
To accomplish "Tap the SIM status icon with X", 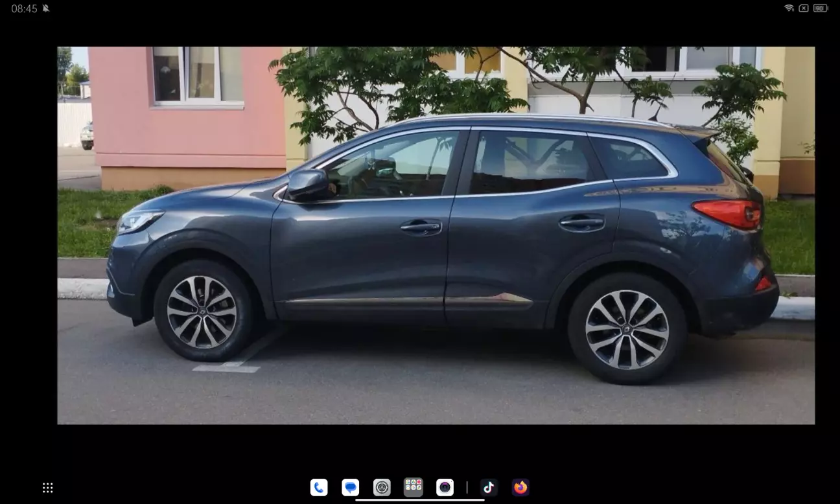I will pos(804,8).
